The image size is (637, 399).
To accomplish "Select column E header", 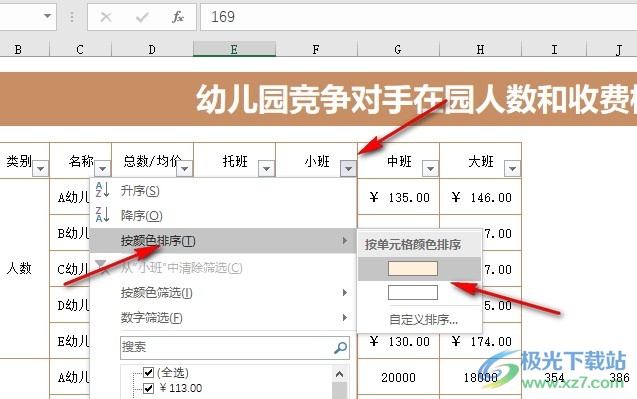I will 234,50.
